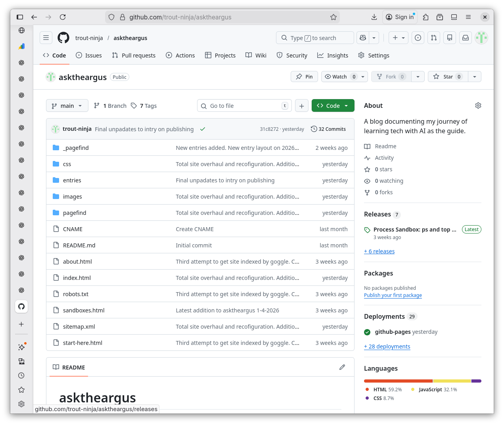The height and width of the screenshot is (425, 504).
Task: Open the + 6 releases link
Action: coord(379,251)
